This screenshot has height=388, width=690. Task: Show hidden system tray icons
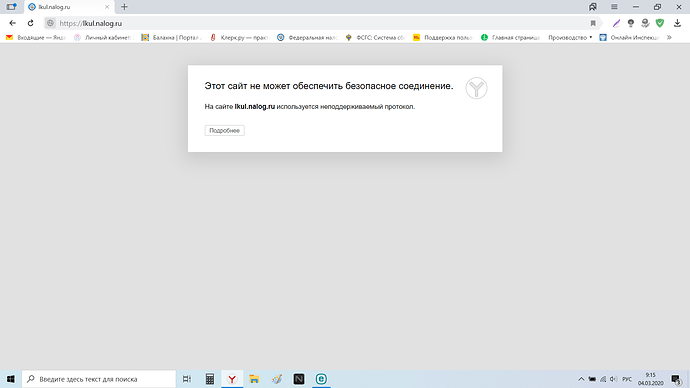pos(581,379)
